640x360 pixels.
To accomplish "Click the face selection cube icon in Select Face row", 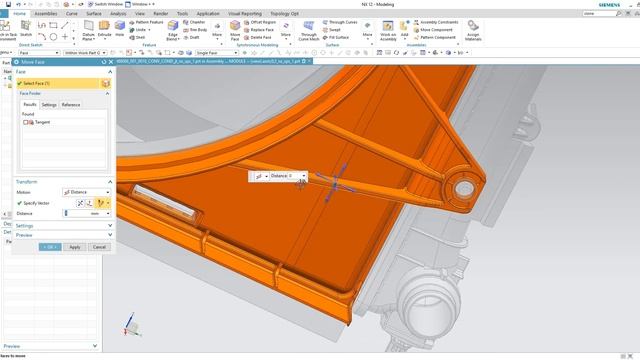I will coord(105,83).
